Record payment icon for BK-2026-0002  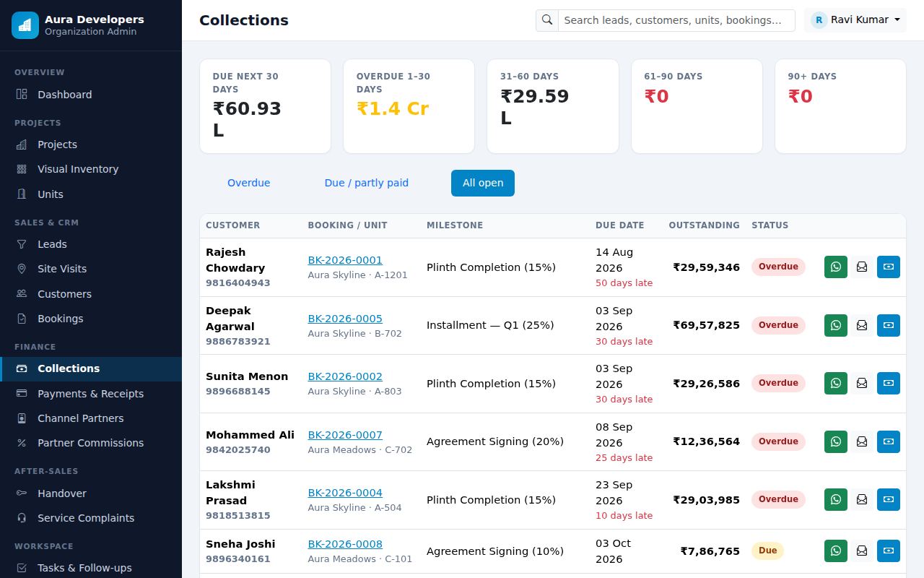(x=889, y=383)
